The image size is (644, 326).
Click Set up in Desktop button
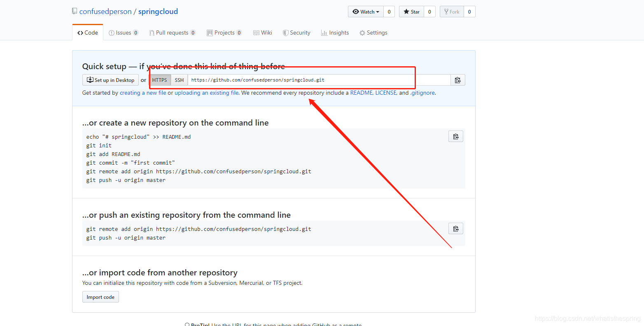pos(110,80)
